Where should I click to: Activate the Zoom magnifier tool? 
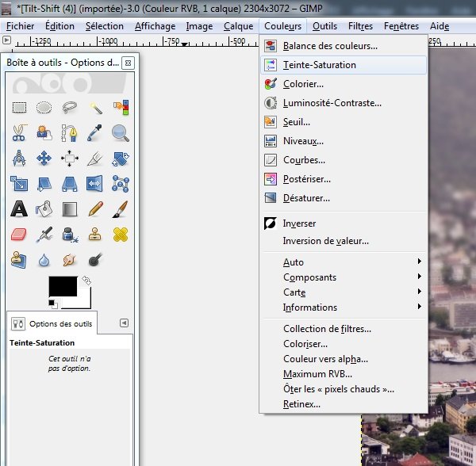click(120, 133)
